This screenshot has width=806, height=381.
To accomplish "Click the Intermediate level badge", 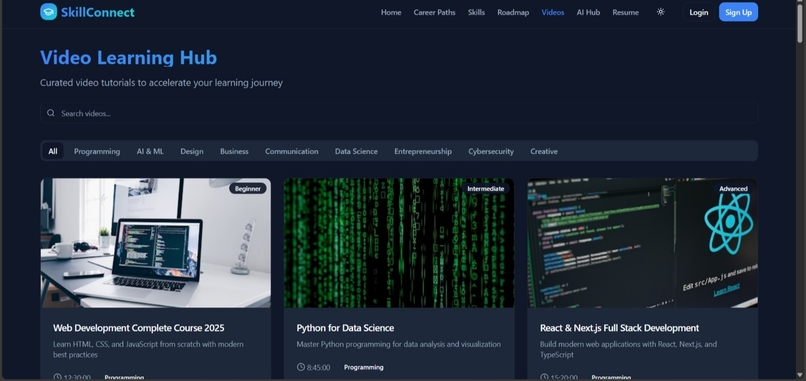I will (486, 189).
